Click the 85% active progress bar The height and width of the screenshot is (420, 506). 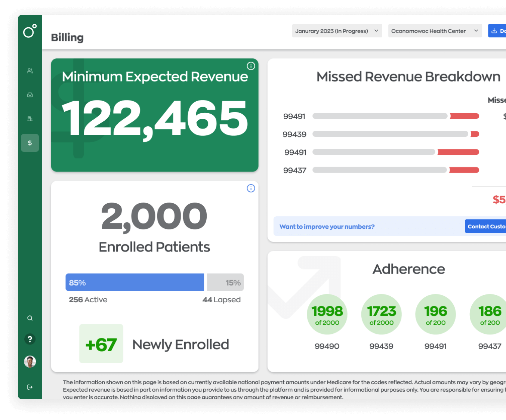point(135,282)
